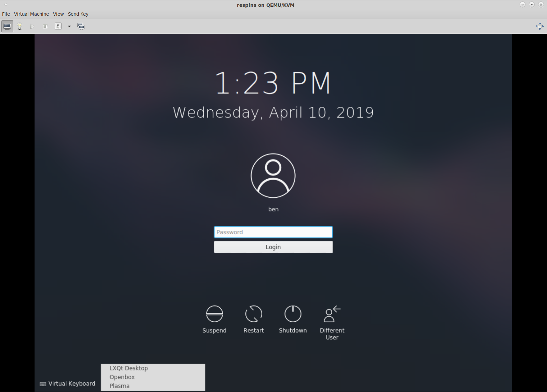Toggle fullscreen console mode
Screen dimensions: 547x392
coord(540,26)
